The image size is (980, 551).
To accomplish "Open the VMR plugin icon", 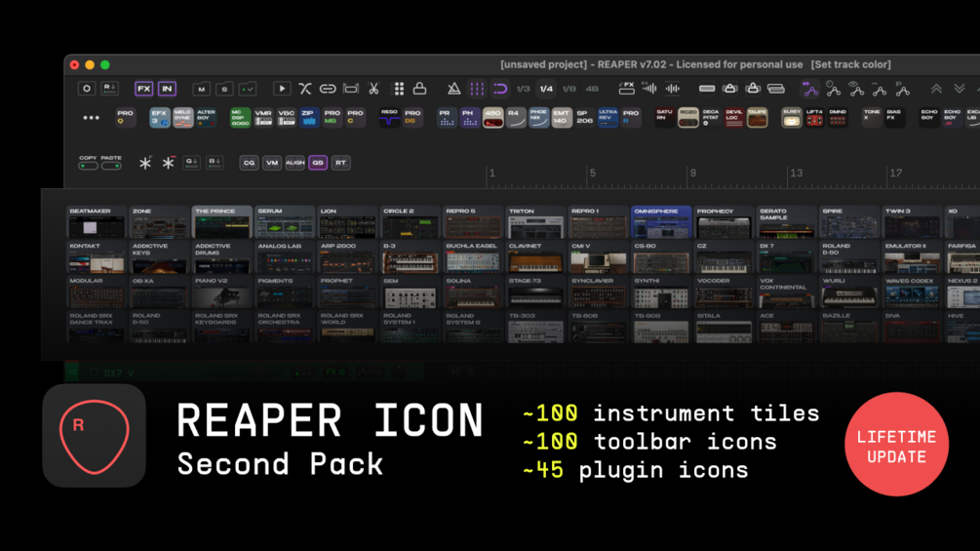I will click(x=263, y=117).
